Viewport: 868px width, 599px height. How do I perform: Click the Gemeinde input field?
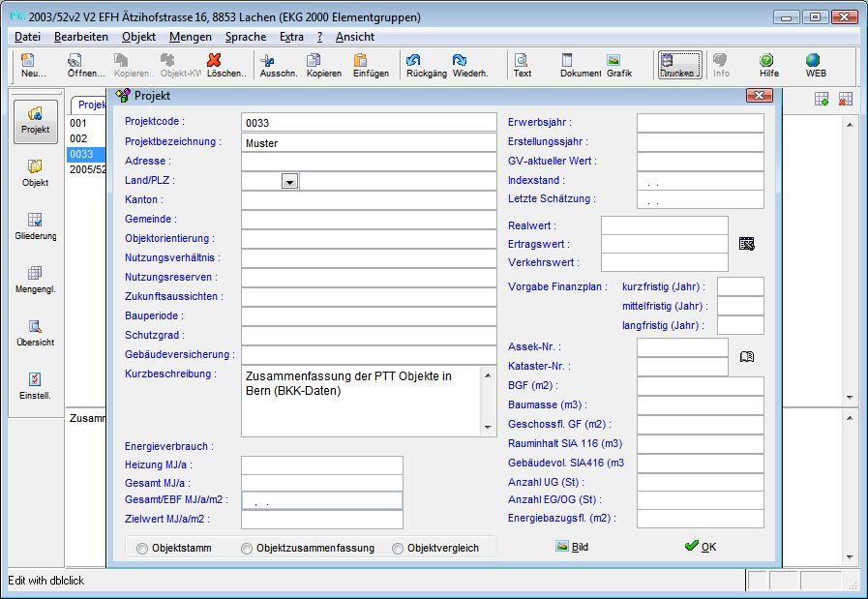(369, 220)
